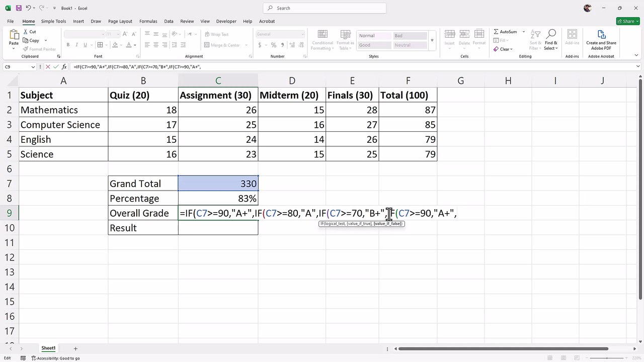Click the green Share button
This screenshot has width=644, height=362.
(x=628, y=21)
